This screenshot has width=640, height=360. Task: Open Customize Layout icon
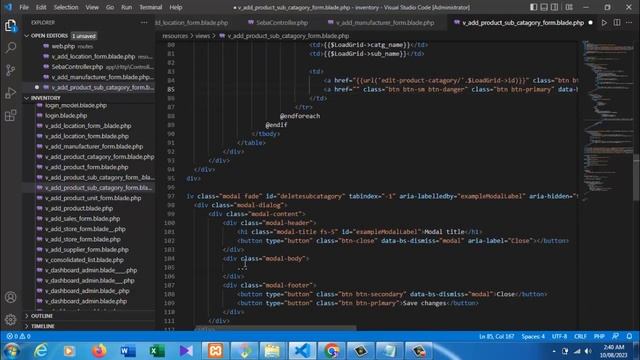[569, 7]
